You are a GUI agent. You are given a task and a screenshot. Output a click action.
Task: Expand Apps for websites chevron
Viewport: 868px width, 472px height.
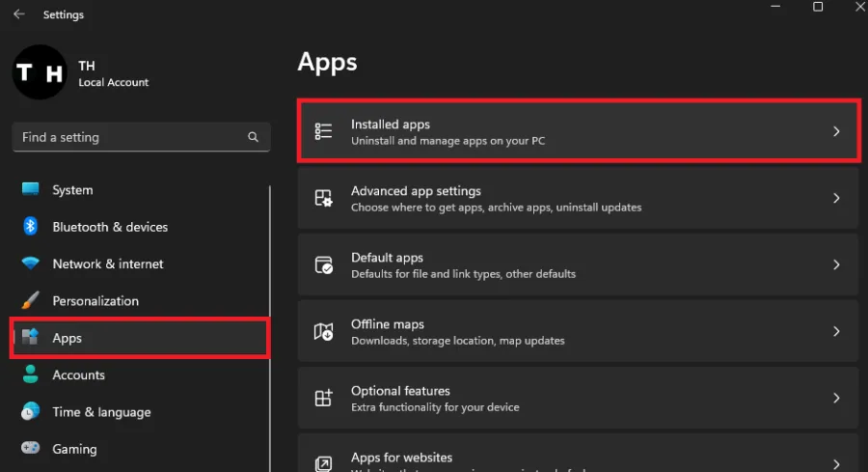(836, 464)
